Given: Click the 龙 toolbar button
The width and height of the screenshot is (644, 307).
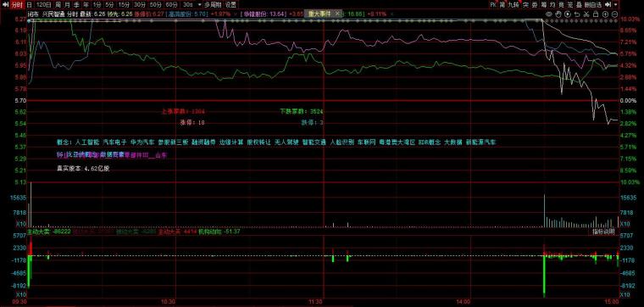Looking at the screenshot, I should (570, 4).
